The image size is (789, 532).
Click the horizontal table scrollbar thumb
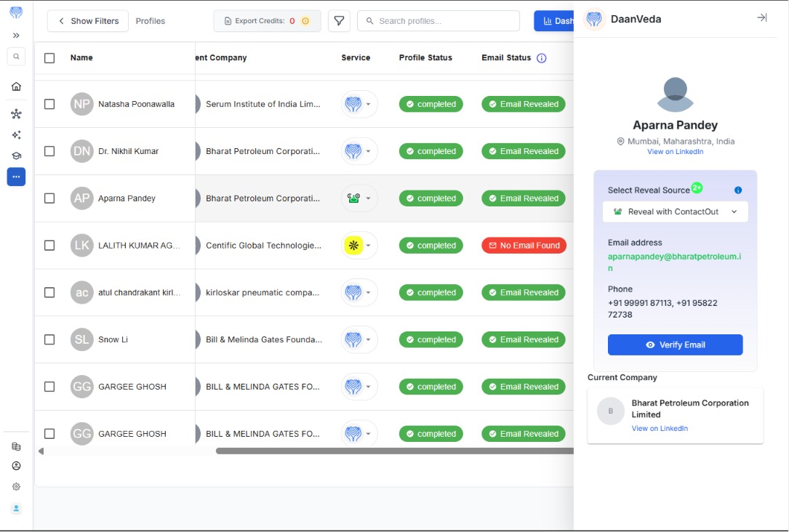(x=394, y=451)
